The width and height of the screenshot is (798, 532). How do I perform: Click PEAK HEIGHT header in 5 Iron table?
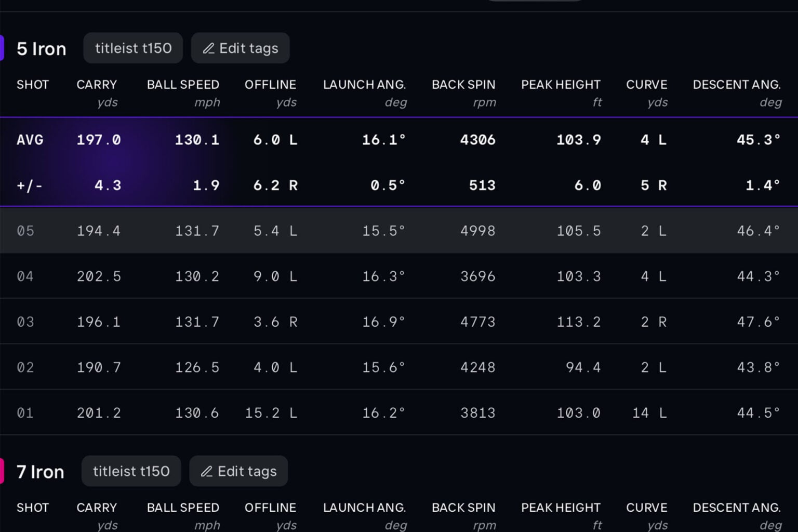pyautogui.click(x=561, y=85)
